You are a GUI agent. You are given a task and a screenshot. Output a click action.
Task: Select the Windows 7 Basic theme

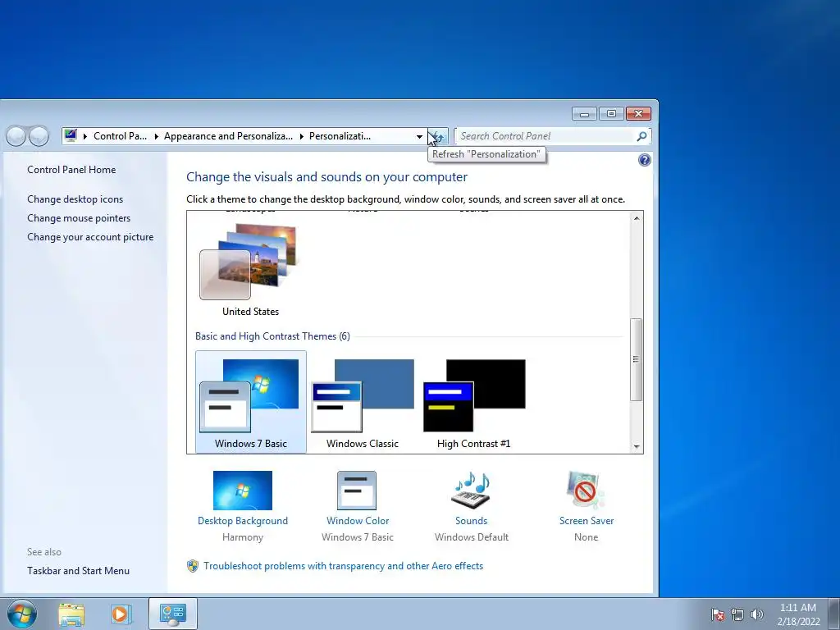(x=251, y=402)
